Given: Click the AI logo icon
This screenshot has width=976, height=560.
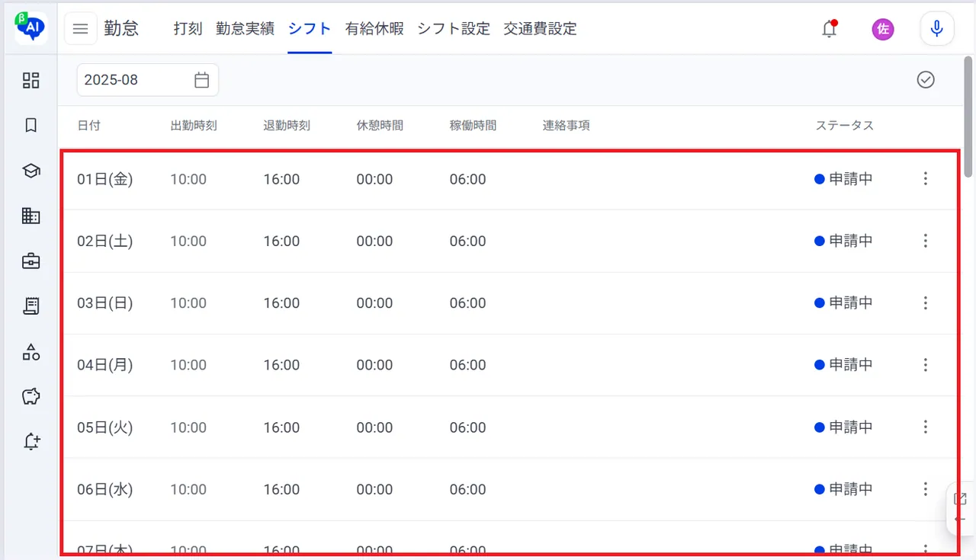Looking at the screenshot, I should point(31,29).
